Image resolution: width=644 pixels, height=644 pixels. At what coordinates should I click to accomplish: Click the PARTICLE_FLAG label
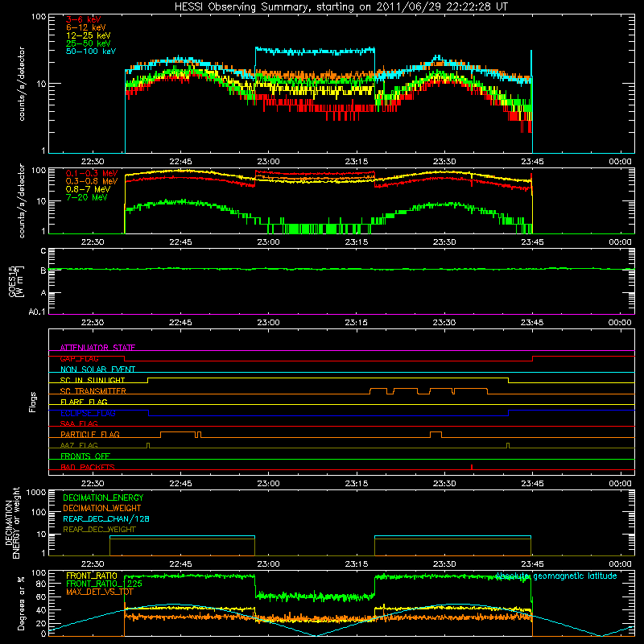point(90,434)
